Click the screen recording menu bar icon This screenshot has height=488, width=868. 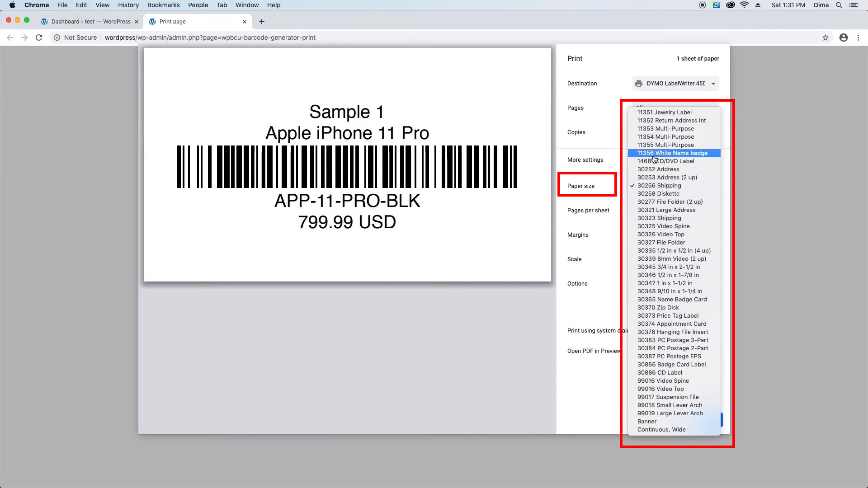(x=703, y=5)
